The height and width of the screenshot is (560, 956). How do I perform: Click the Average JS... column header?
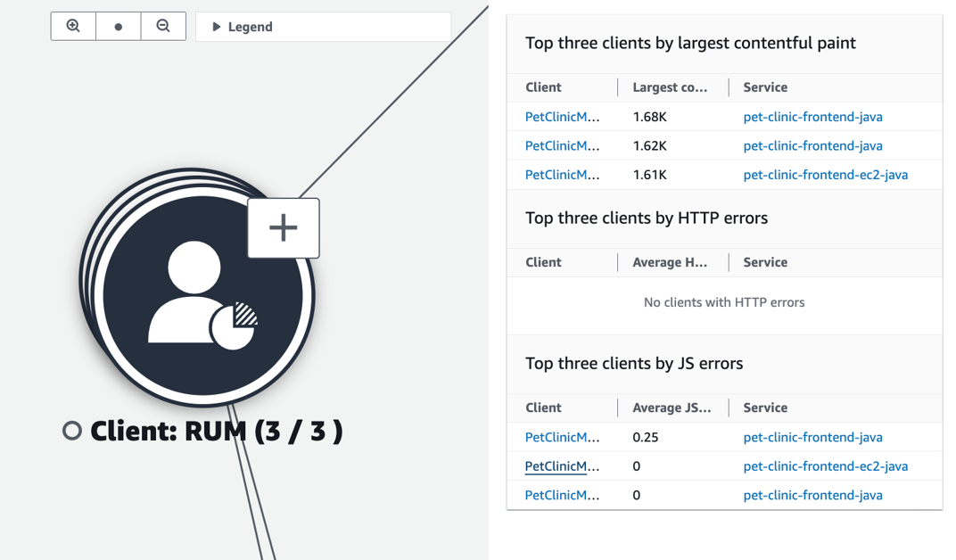[x=671, y=408]
